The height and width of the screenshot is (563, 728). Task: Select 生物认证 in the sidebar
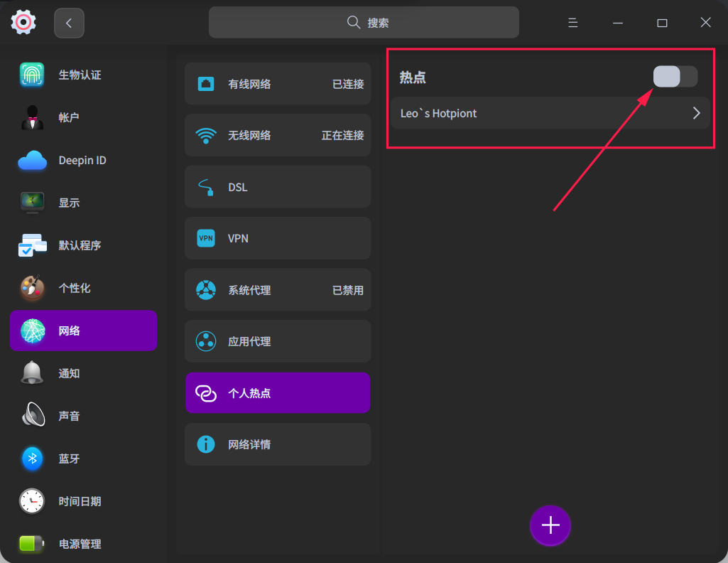tap(80, 75)
